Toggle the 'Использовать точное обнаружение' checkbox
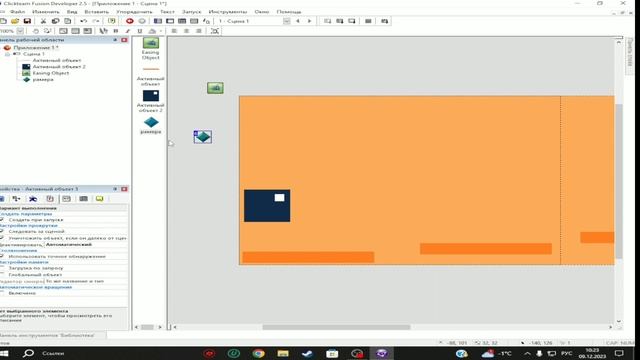This screenshot has height=360, width=640. pos(2,256)
